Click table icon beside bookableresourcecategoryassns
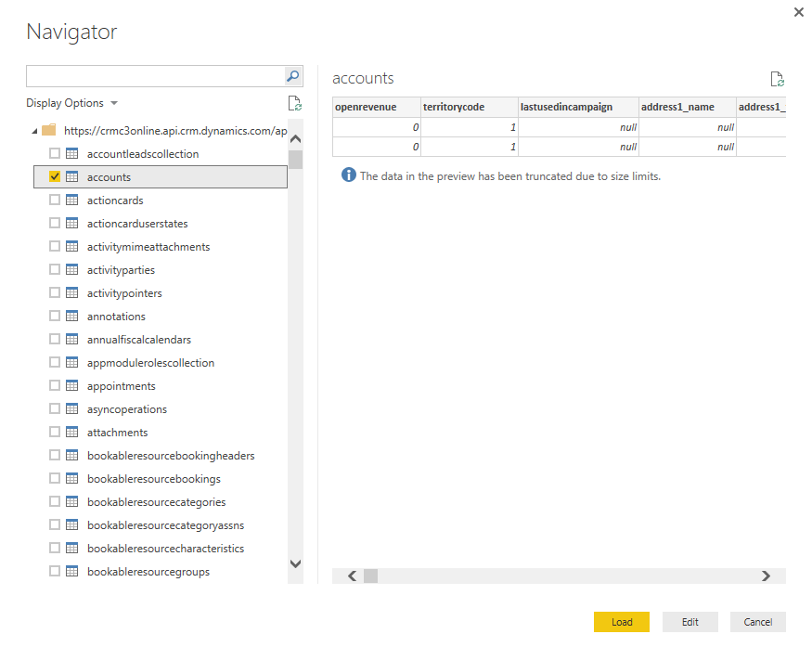Image resolution: width=812 pixels, height=647 pixels. (72, 524)
